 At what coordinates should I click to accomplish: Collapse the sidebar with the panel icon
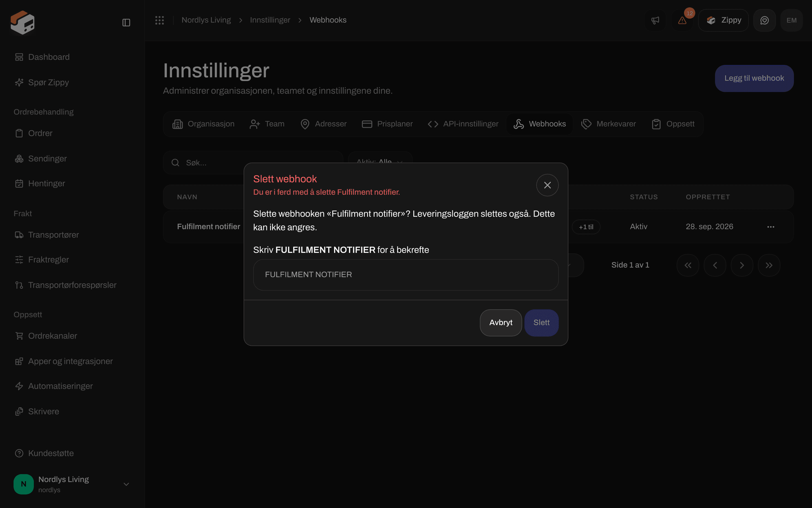pos(126,23)
